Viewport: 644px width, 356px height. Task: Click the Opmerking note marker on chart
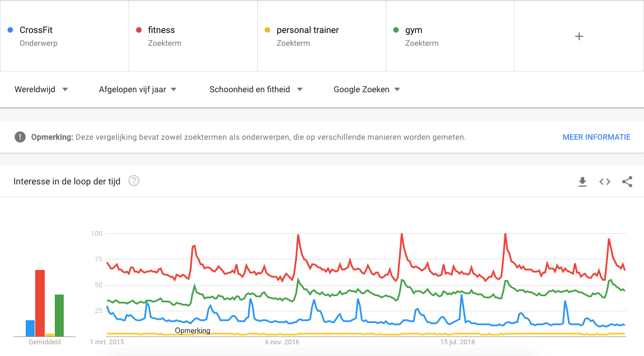192,330
